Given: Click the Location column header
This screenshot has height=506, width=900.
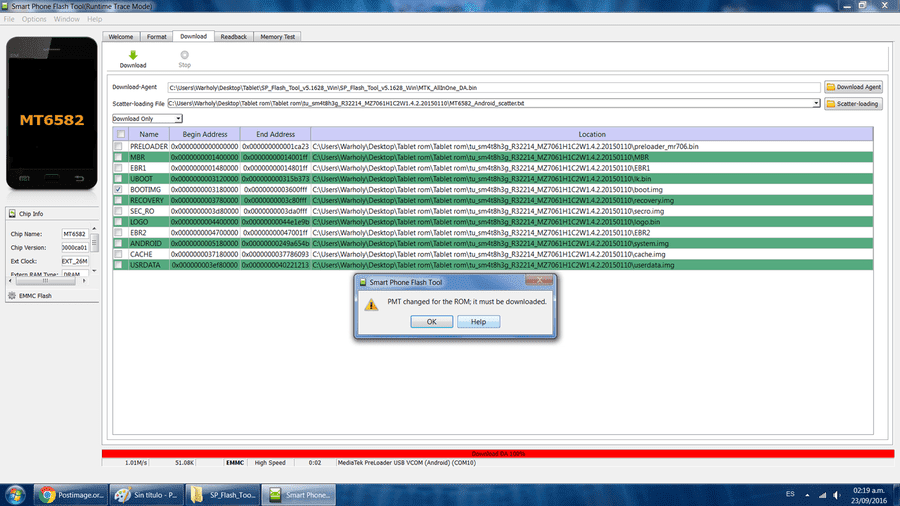Looking at the screenshot, I should coord(592,134).
